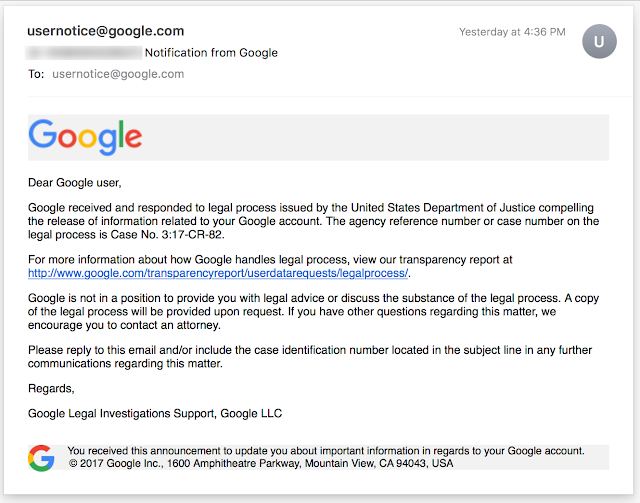
Task: Click the Yesterday at 4:36 PM timestamp
Action: [512, 32]
